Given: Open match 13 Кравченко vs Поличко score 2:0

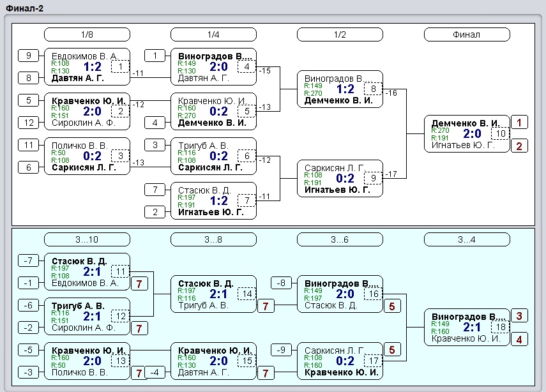Looking at the screenshot, I should [87, 361].
